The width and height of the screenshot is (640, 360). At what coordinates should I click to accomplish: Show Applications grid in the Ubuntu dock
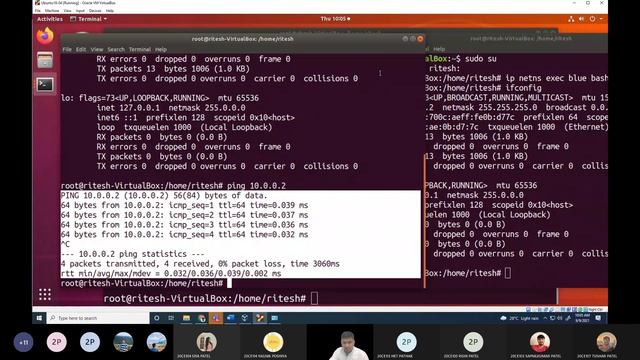pos(45,294)
